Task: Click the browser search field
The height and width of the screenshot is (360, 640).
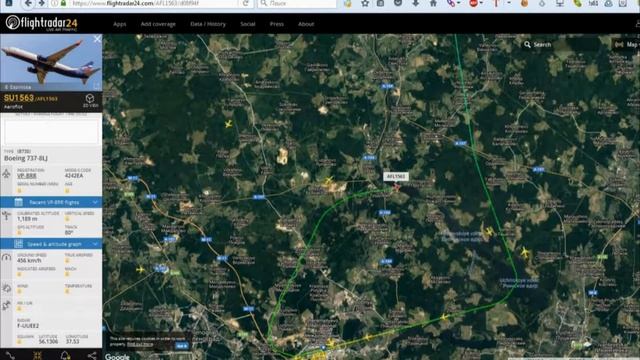Action: (x=297, y=3)
